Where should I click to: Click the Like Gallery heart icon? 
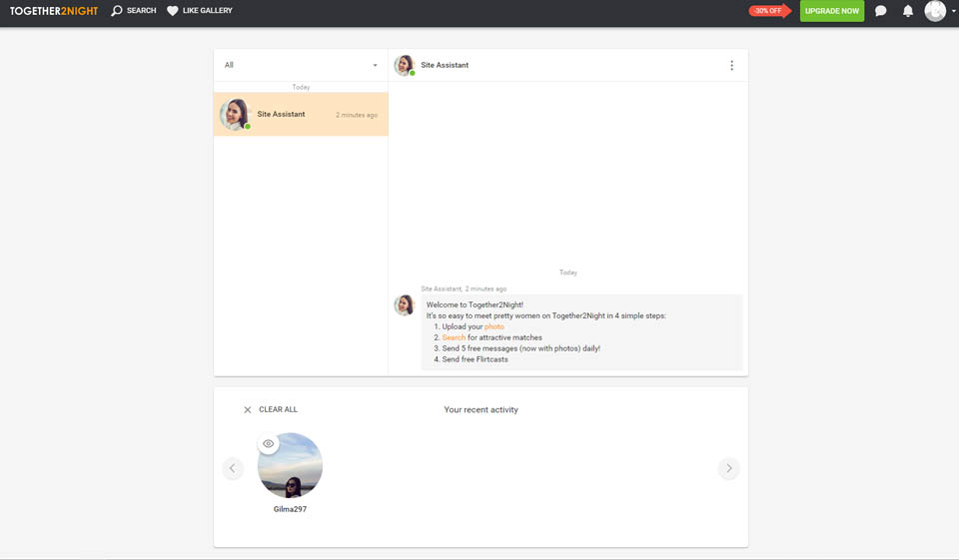(x=173, y=11)
